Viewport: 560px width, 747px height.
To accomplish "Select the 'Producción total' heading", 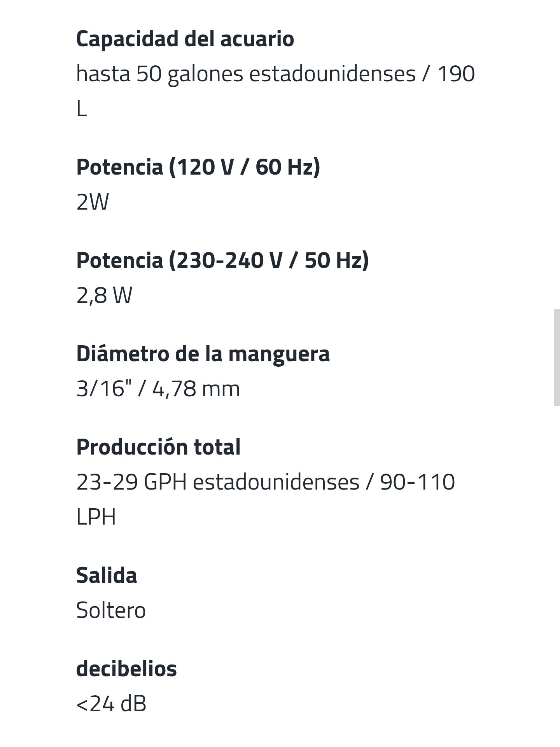I will pos(158,447).
